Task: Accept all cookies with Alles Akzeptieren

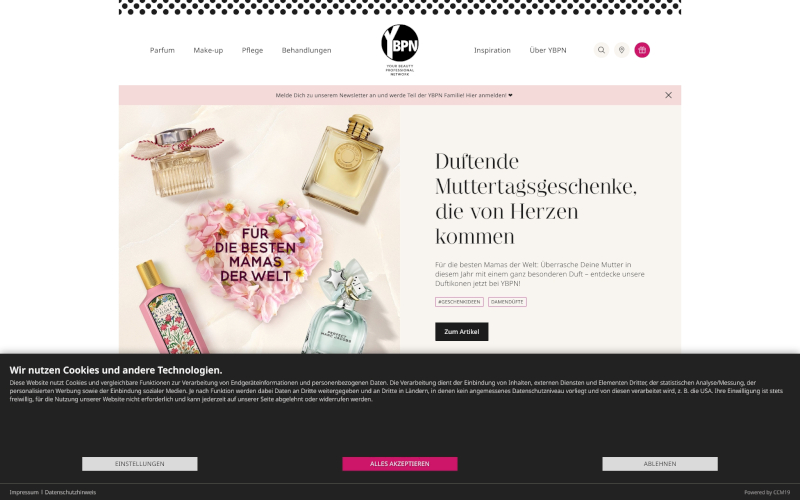Action: [x=400, y=464]
